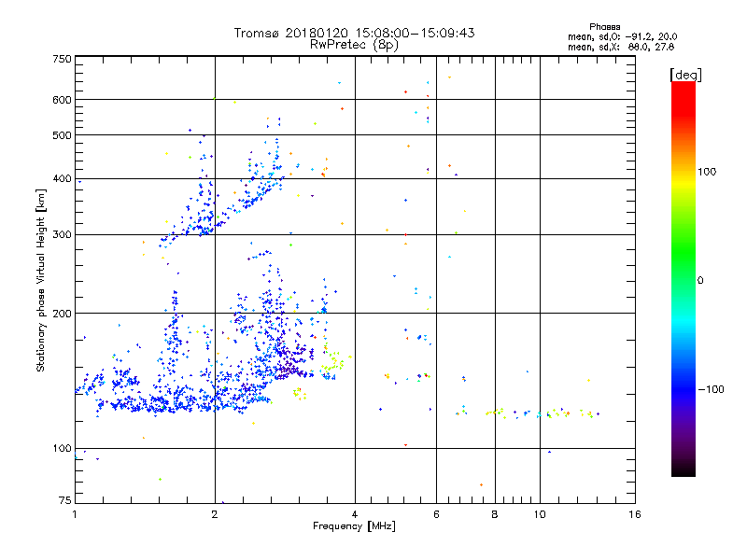Click the 'Phases' heading text

tap(604, 27)
